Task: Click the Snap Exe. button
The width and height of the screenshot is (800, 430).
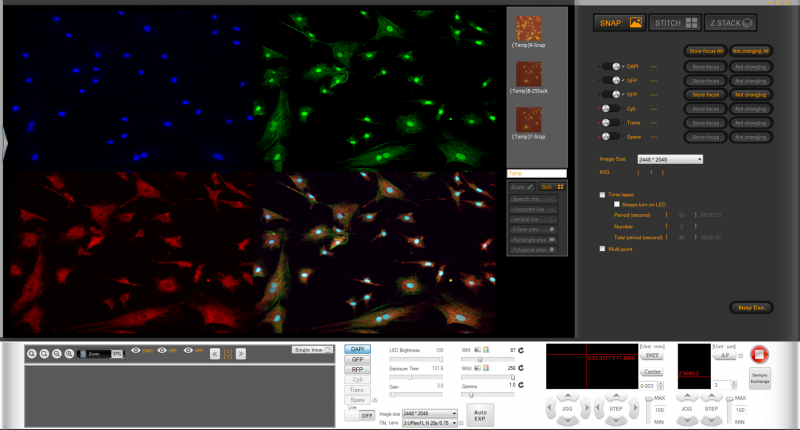Action: click(x=750, y=307)
